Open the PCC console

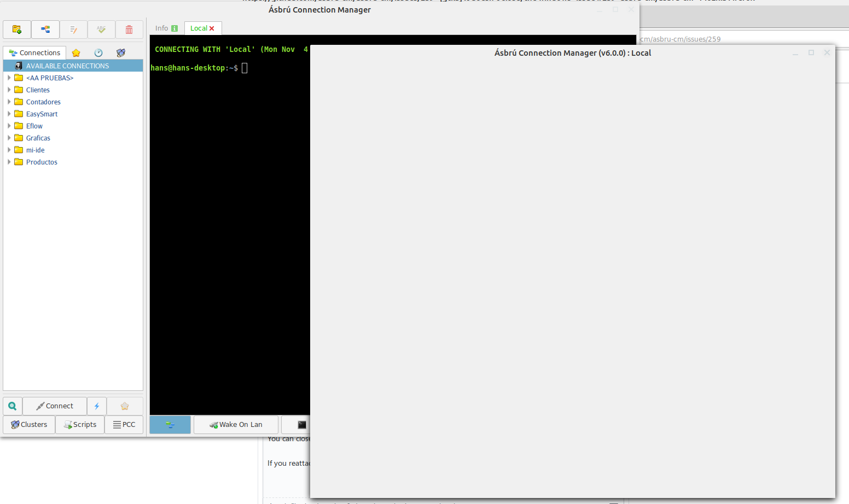tap(124, 424)
